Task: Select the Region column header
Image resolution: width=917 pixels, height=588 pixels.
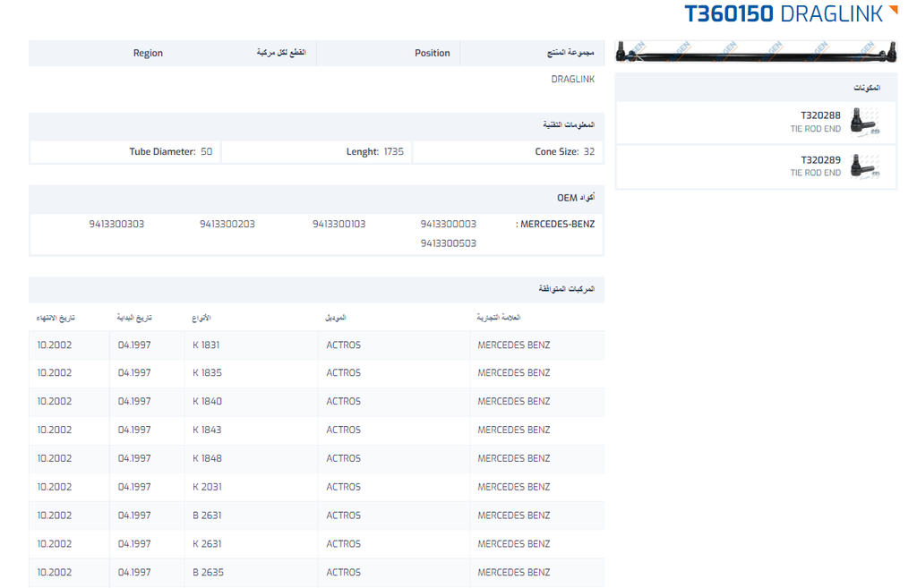Action: click(x=148, y=53)
